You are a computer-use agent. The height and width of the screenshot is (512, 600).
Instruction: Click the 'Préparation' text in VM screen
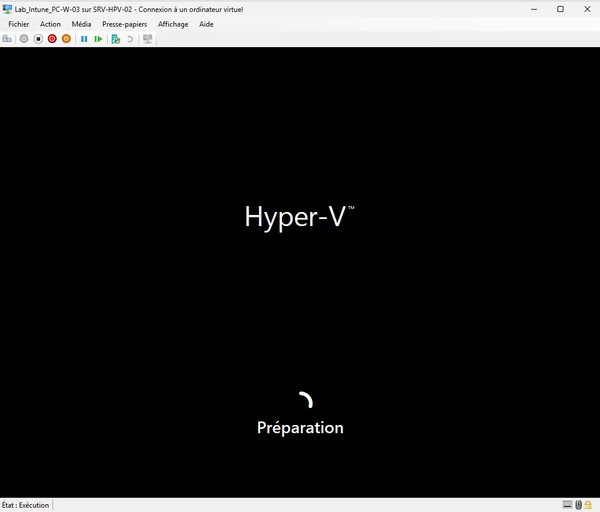300,428
